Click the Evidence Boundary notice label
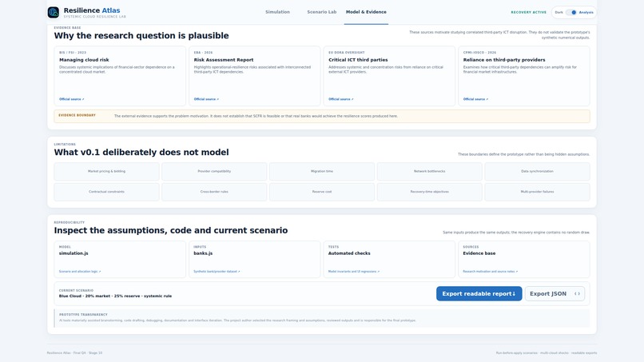Image resolution: width=644 pixels, height=362 pixels. [x=78, y=115]
